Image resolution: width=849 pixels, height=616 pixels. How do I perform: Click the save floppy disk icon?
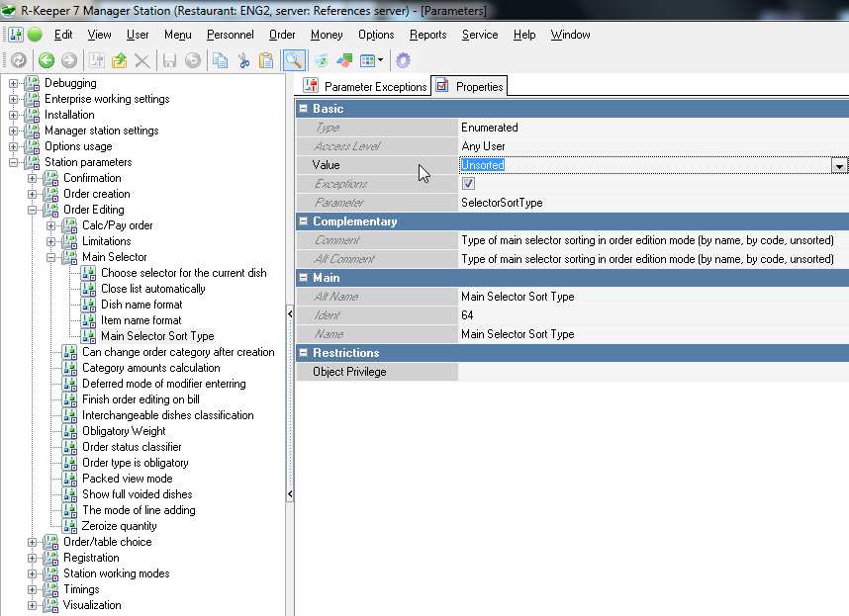tap(169, 60)
